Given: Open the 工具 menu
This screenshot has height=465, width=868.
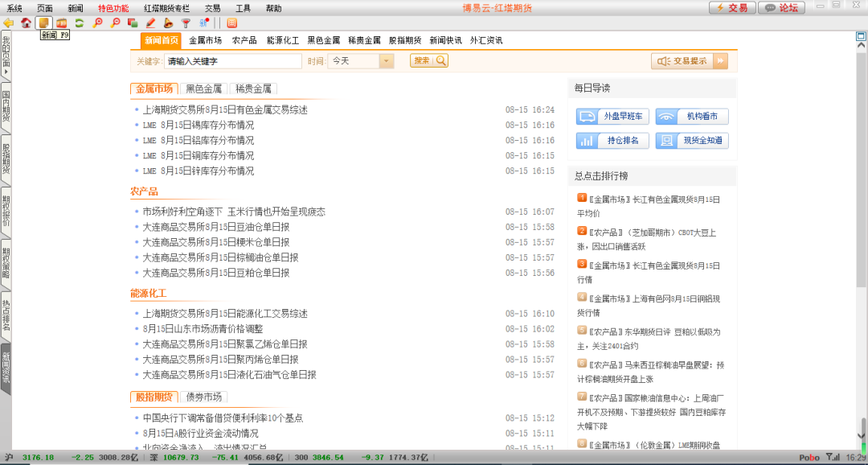Looking at the screenshot, I should point(243,8).
